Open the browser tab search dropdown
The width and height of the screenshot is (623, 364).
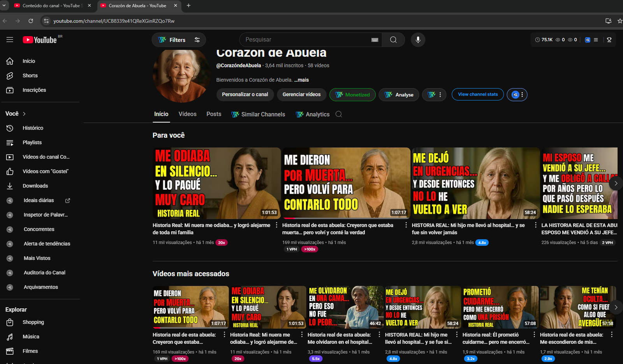4,5
